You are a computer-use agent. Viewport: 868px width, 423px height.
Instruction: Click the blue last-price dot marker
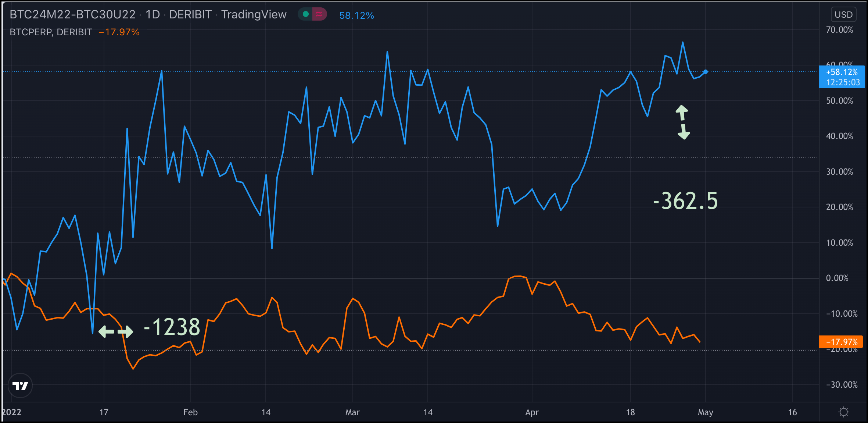[705, 72]
